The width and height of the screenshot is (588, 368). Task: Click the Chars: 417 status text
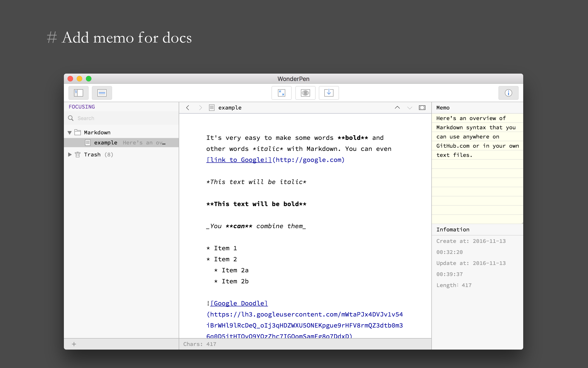[200, 344]
